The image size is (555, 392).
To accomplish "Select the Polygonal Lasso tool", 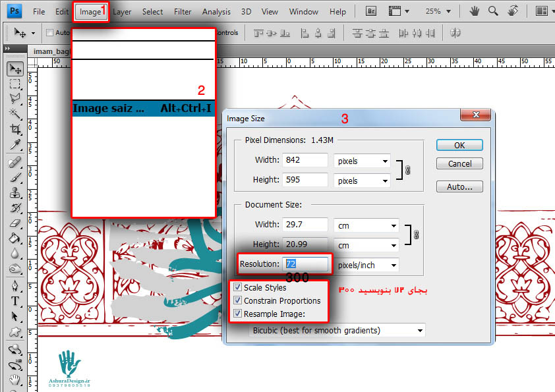I will 15,99.
